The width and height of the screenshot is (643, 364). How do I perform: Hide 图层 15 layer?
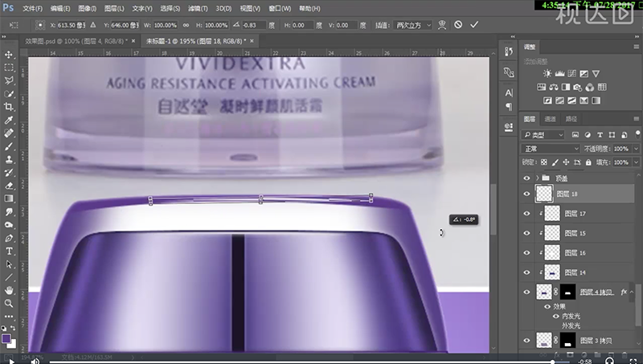(527, 233)
